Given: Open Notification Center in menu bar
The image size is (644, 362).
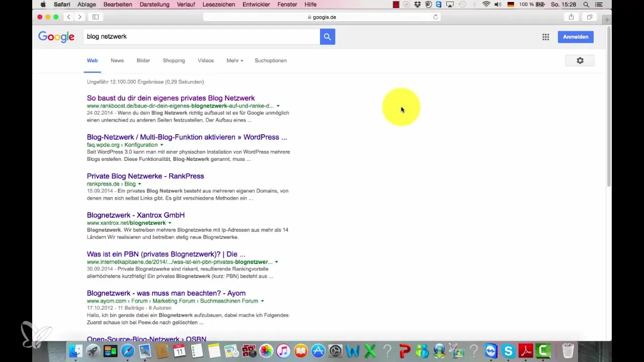Looking at the screenshot, I should pos(599,5).
